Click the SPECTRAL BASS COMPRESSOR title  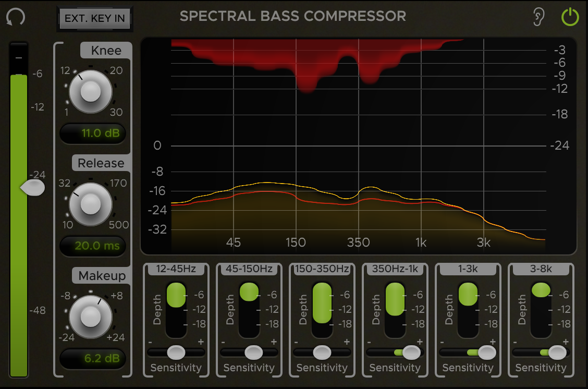pos(293,16)
